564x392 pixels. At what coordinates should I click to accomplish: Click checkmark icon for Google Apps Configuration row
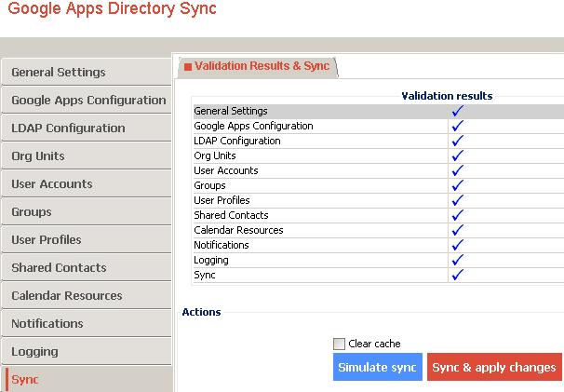pos(458,126)
